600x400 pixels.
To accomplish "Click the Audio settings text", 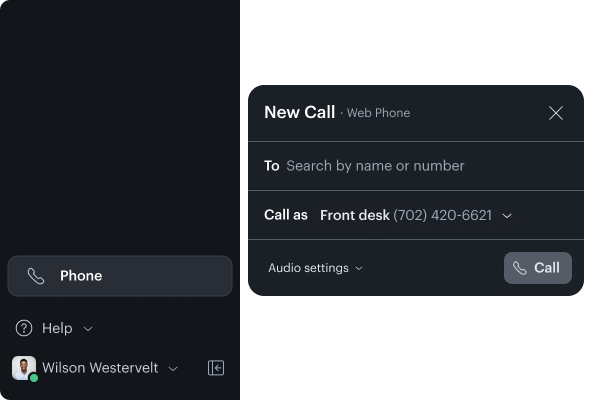I will (308, 268).
